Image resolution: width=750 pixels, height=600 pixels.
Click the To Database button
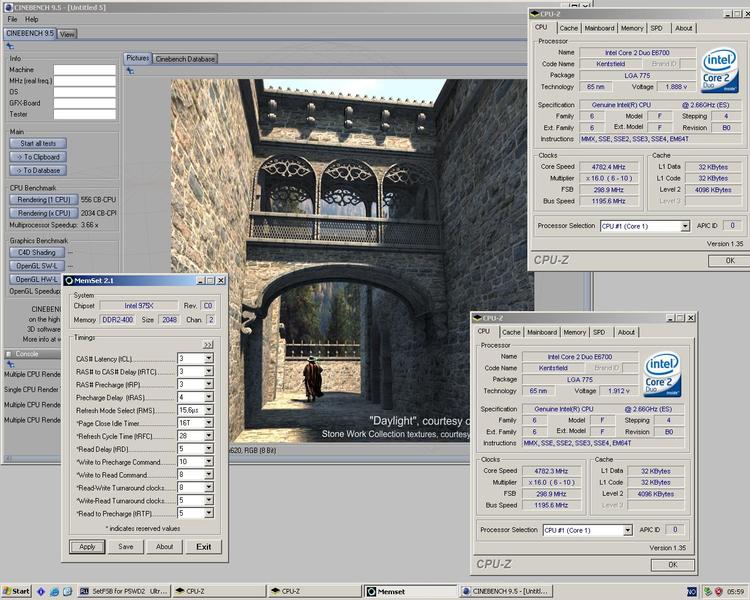click(38, 170)
